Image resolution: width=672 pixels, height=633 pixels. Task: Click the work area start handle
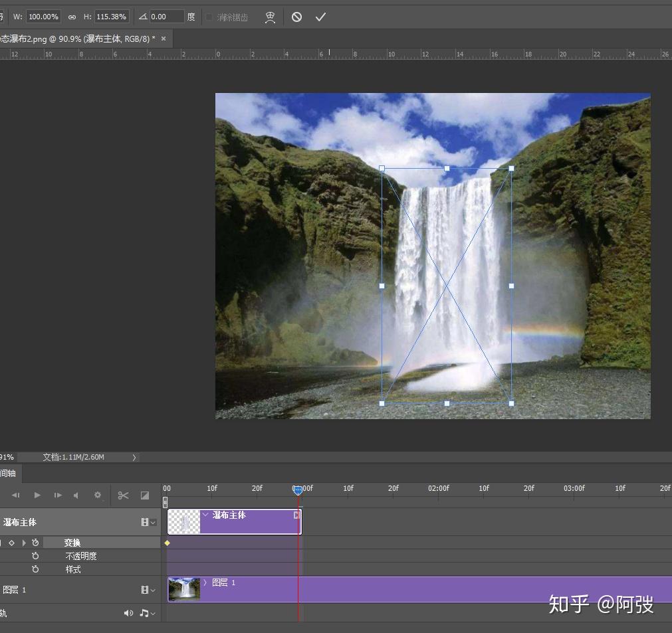(x=166, y=502)
